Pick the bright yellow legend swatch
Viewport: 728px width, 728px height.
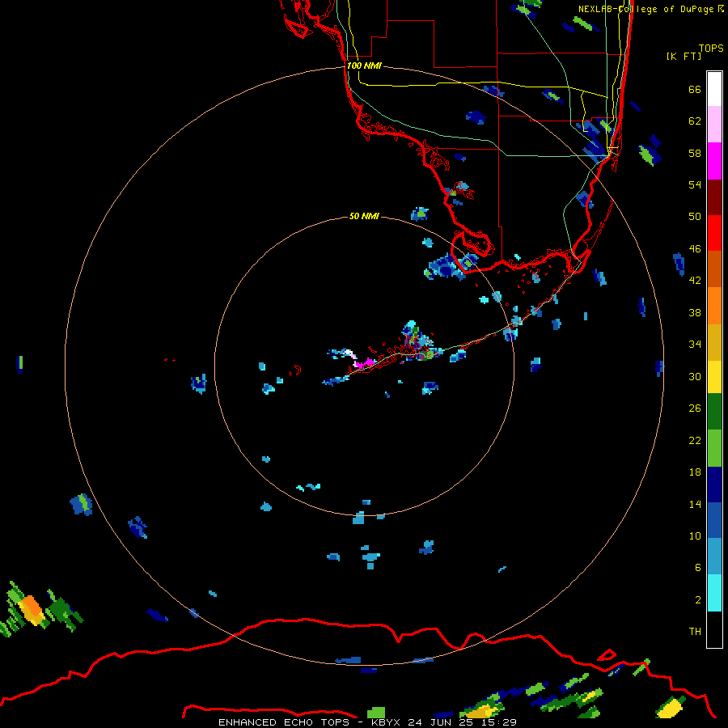(x=714, y=377)
